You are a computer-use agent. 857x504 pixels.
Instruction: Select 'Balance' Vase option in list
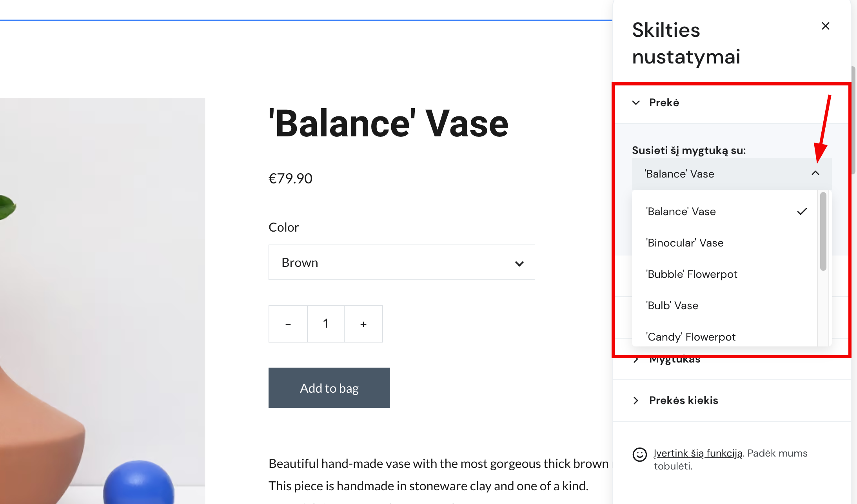click(681, 212)
